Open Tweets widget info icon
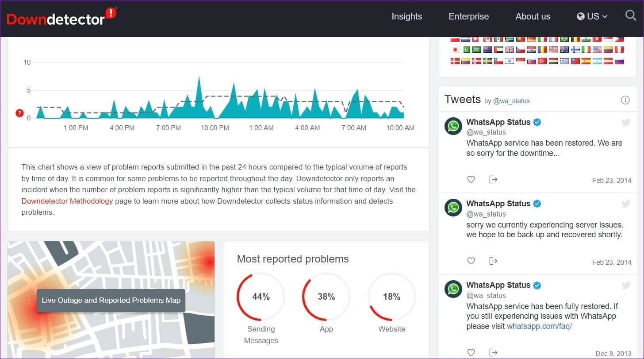Image resolution: width=644 pixels, height=359 pixels. [625, 100]
